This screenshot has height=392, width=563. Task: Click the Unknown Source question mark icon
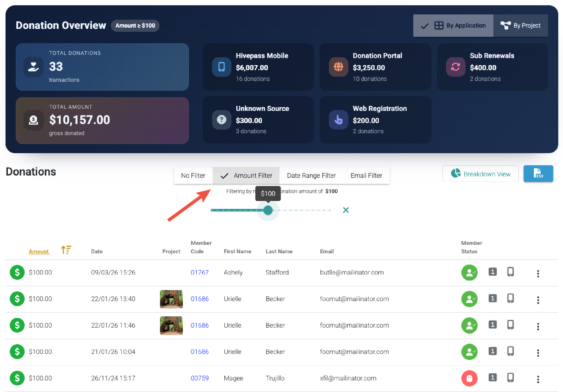click(x=221, y=120)
